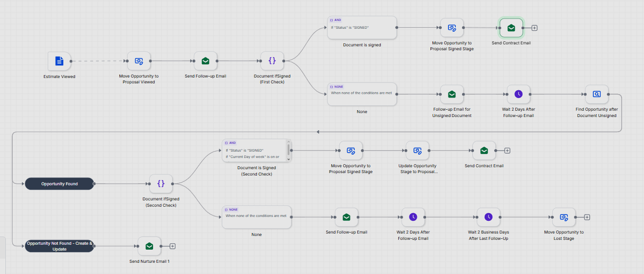
Task: Click 'Move Opportunity to Proposal Viewed' label
Action: 139,79
